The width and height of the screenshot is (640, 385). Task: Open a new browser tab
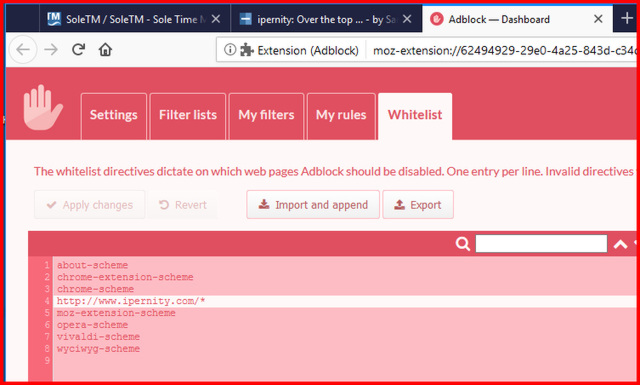(x=627, y=18)
